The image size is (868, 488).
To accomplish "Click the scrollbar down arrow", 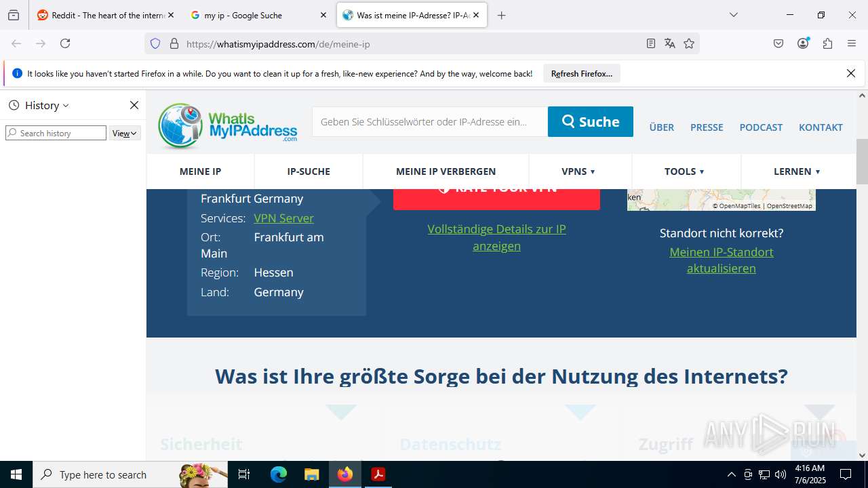I will (x=862, y=455).
